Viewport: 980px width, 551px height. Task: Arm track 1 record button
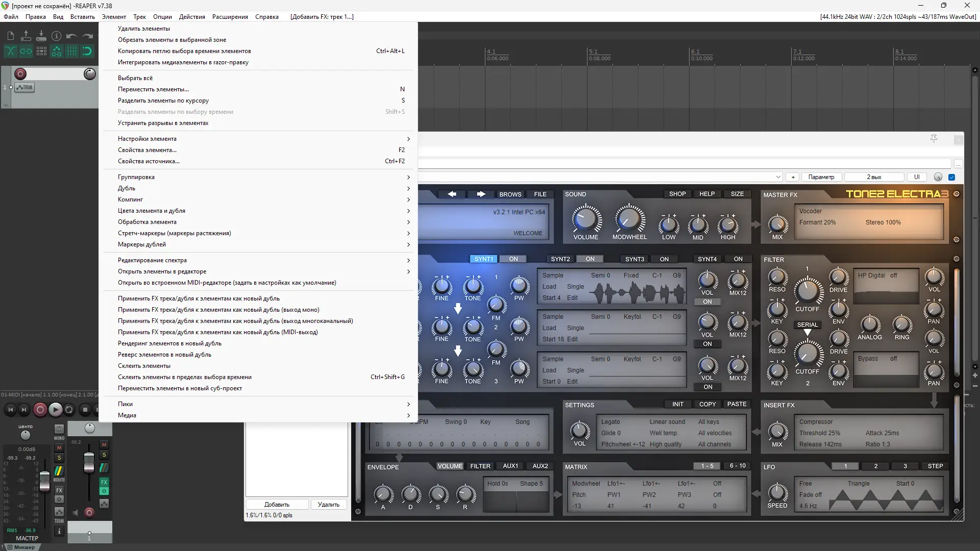coord(20,74)
